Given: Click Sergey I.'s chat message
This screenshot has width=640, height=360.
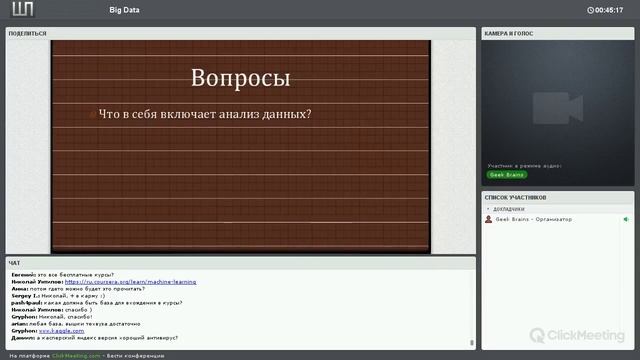Looking at the screenshot, I should click(58, 296).
